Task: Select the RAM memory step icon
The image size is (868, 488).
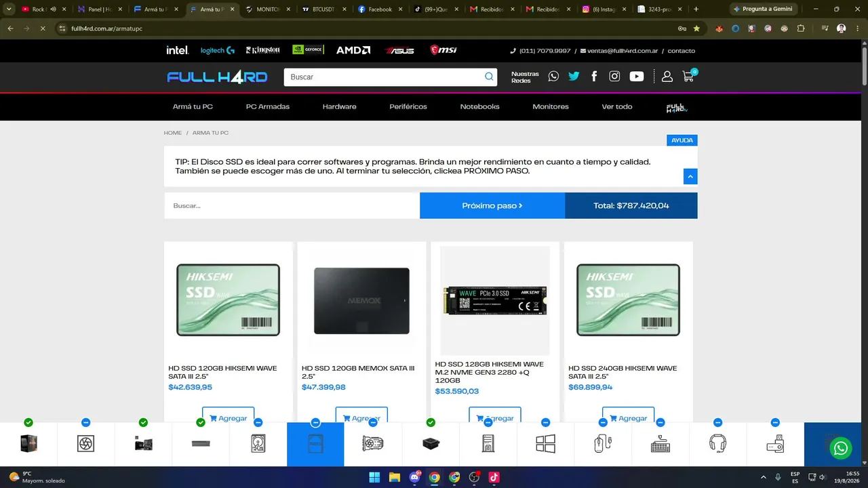Action: (x=201, y=444)
